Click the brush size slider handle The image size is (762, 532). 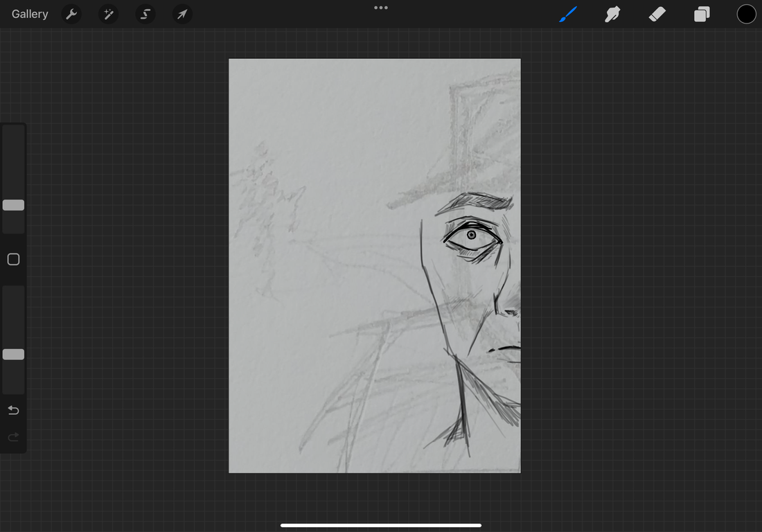pyautogui.click(x=13, y=205)
